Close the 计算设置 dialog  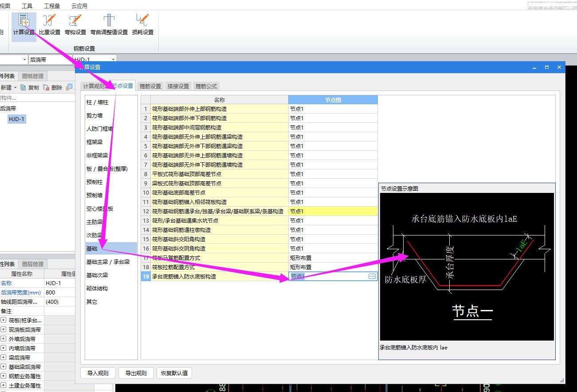[x=559, y=67]
